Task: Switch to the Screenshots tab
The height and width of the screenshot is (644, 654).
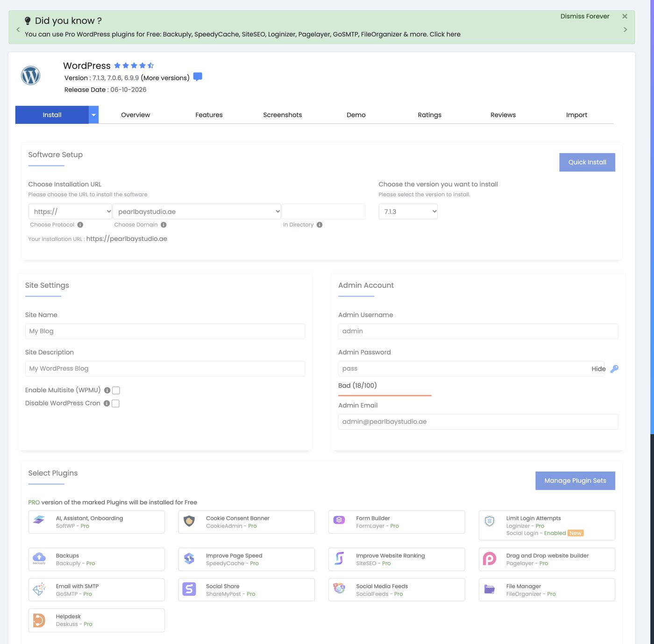Action: tap(283, 115)
